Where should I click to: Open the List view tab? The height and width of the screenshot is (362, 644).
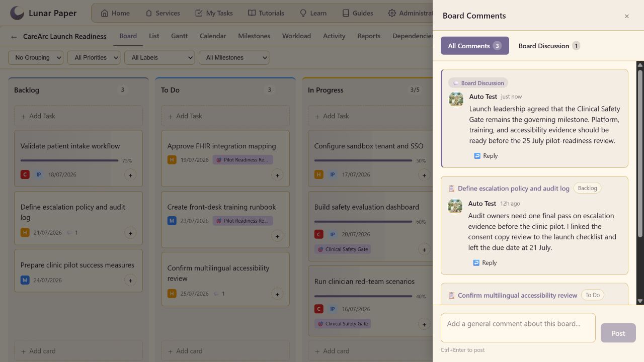(x=154, y=36)
